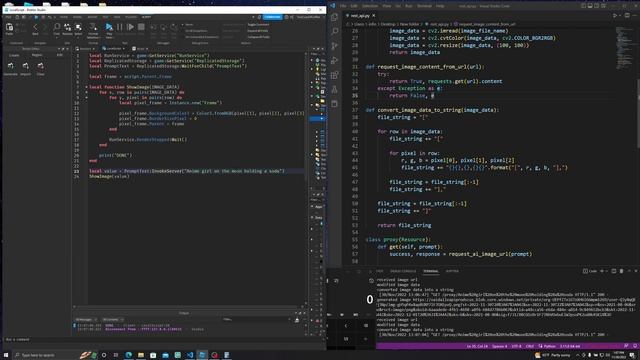Toggle the VS Code primary sidebar layout
This screenshot has width=640, height=360.
[584, 6]
